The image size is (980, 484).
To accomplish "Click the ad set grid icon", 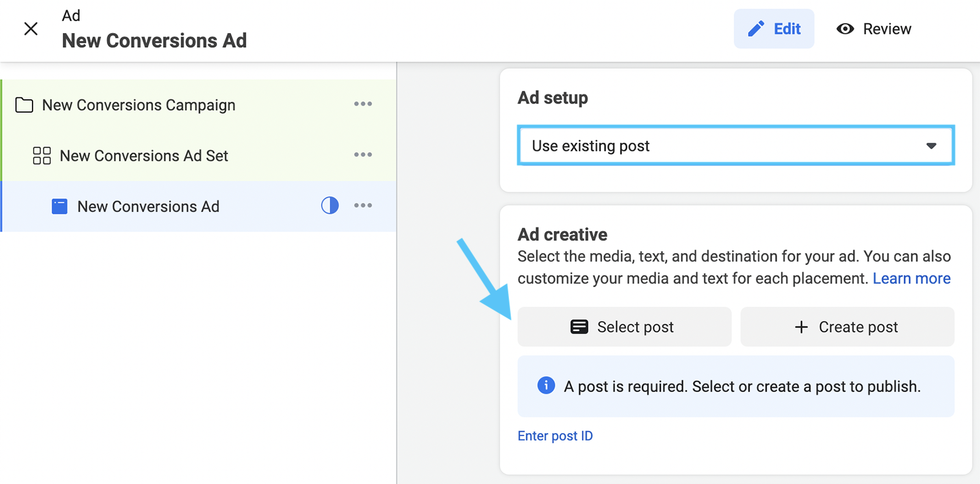I will click(42, 156).
